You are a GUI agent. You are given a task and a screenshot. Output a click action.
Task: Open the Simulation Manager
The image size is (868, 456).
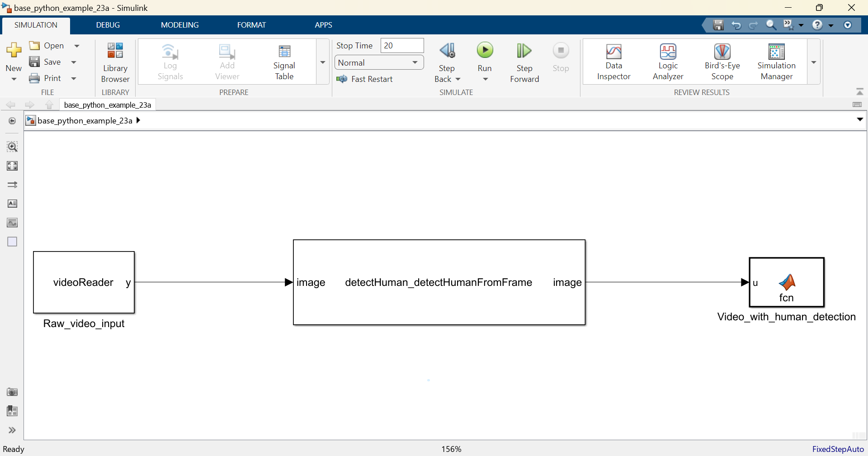click(x=776, y=62)
